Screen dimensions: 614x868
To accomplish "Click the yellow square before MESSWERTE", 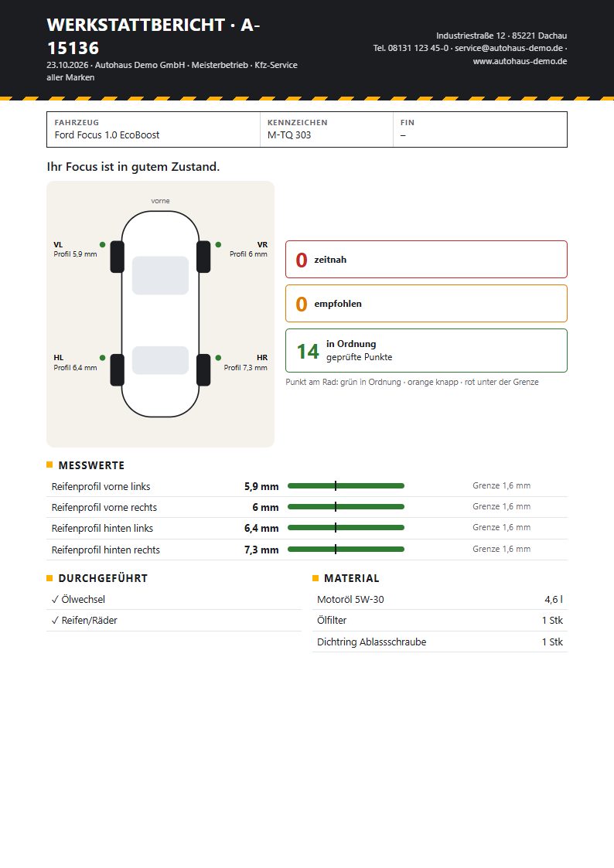I will click(49, 465).
